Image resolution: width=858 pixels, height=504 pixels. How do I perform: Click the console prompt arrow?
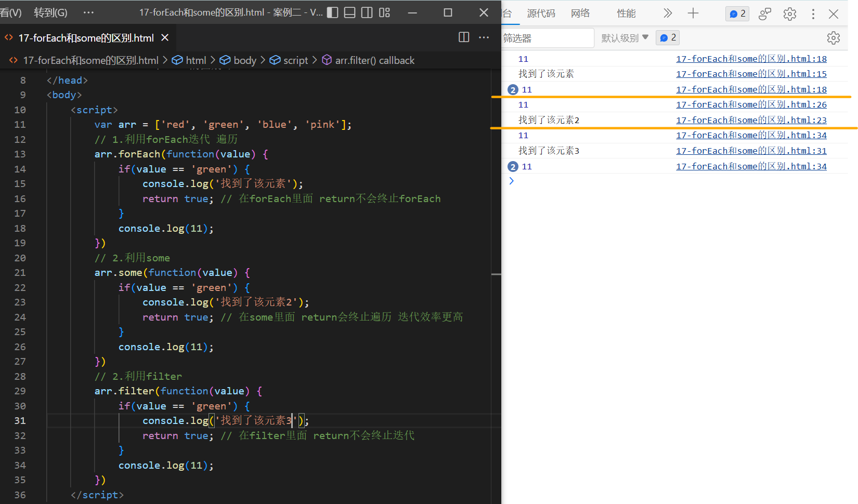pos(511,181)
